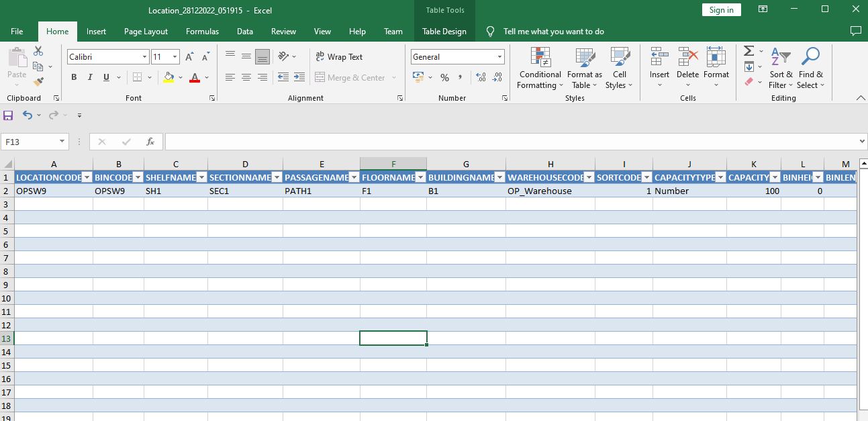Click the Format Painter brush icon
The height and width of the screenshot is (421, 868).
[38, 81]
